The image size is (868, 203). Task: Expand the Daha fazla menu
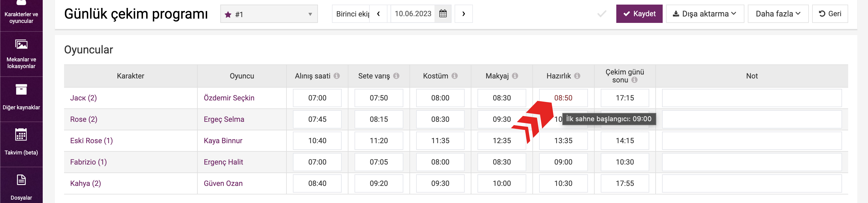point(778,14)
